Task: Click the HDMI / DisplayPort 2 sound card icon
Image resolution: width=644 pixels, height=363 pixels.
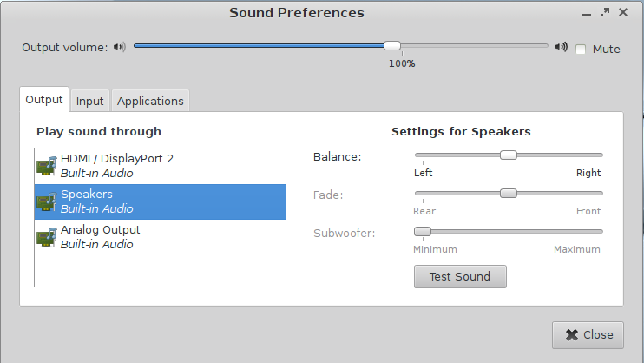Action: point(46,166)
